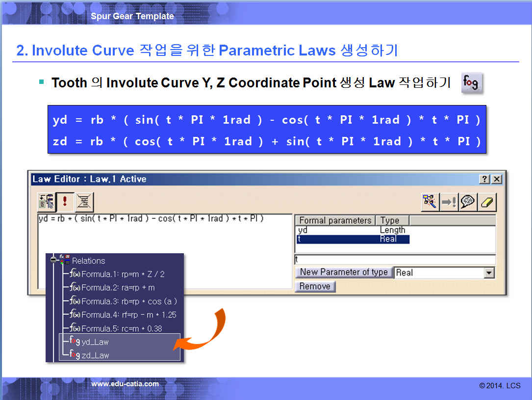
Task: Select zd_Law in the Relations tree
Action: pyautogui.click(x=95, y=355)
